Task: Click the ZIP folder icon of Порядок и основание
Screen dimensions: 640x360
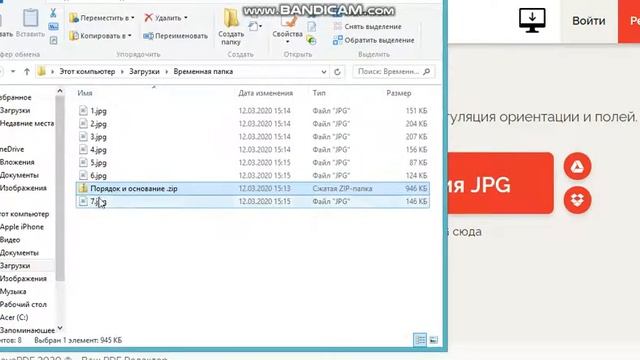Action: point(83,188)
